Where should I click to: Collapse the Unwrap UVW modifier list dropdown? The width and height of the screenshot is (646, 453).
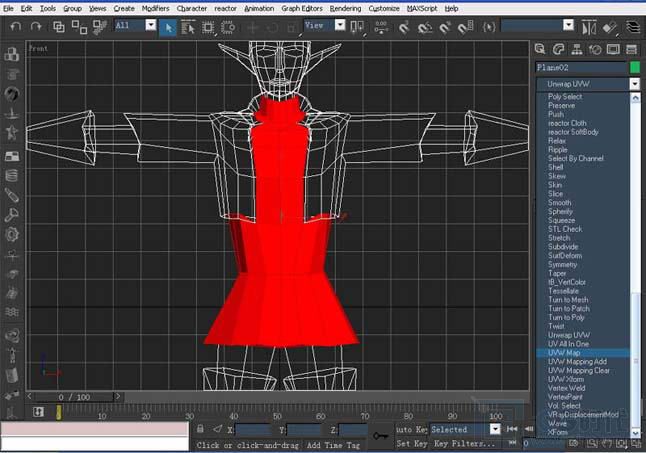click(634, 84)
